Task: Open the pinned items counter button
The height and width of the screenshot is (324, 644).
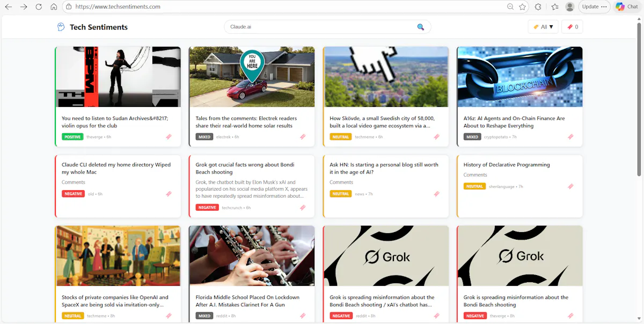Action: 572,27
